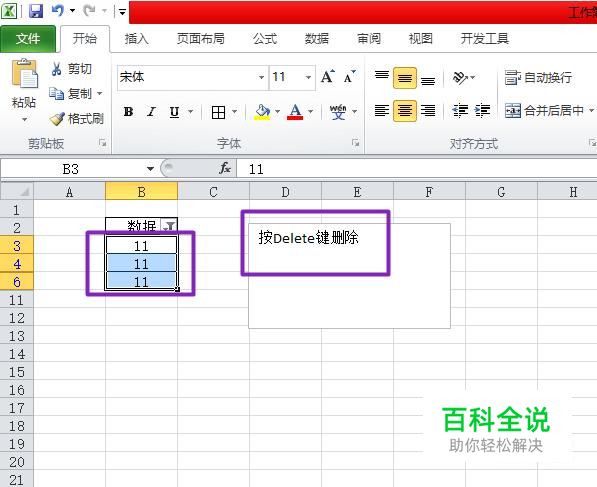Open the Borders dropdown arrow
The height and width of the screenshot is (487, 597).
tap(235, 112)
